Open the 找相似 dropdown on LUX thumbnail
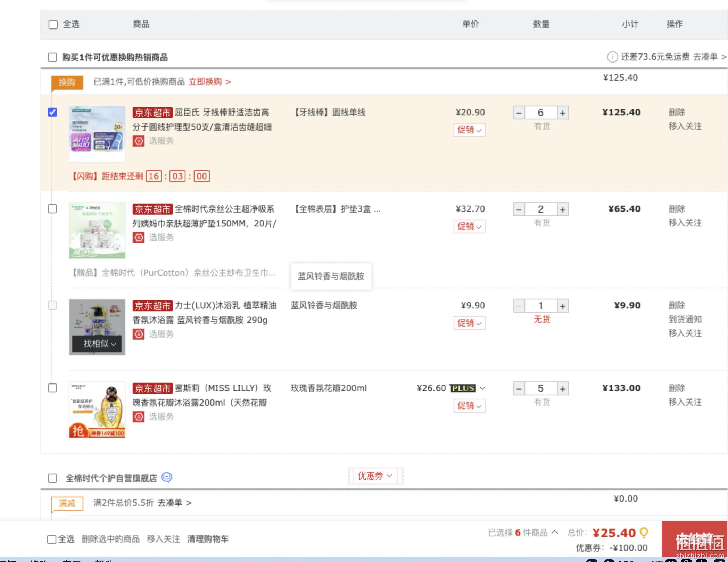Image resolution: width=728 pixels, height=562 pixels. point(97,344)
